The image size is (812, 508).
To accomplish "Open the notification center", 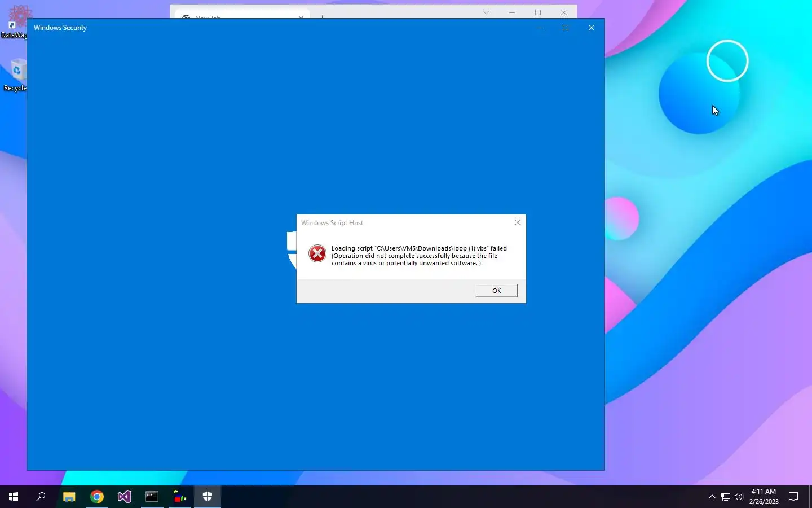I will pyautogui.click(x=793, y=497).
